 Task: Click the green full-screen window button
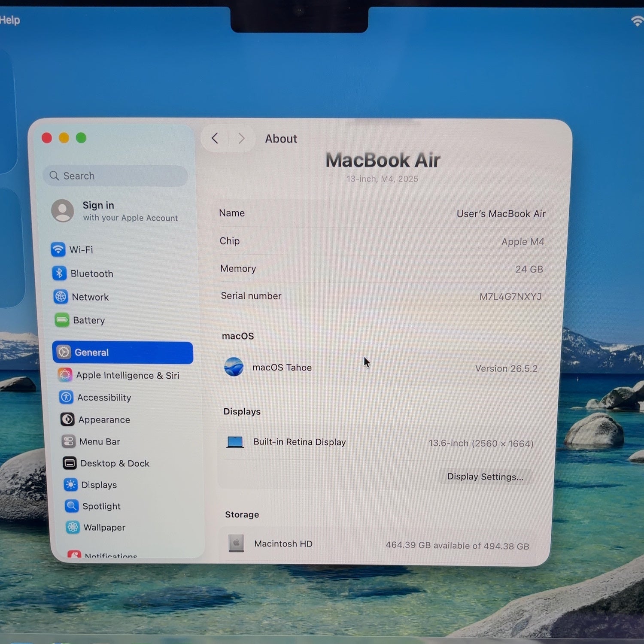tap(81, 138)
